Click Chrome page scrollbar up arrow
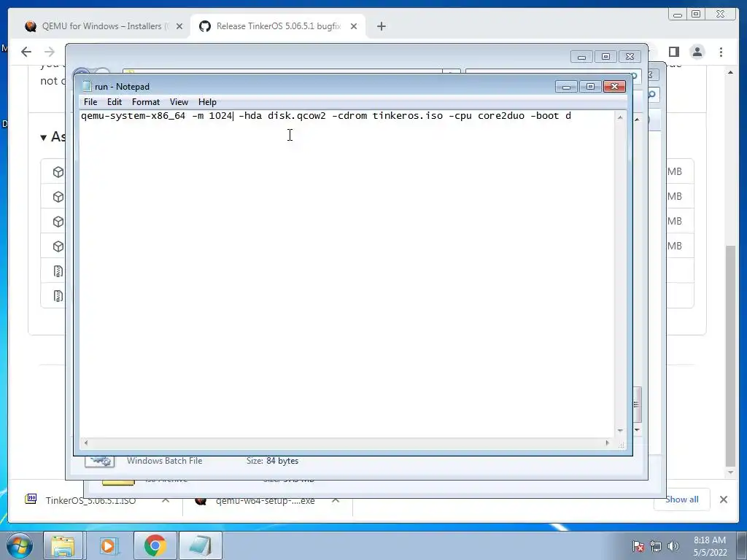This screenshot has height=560, width=747. [731, 72]
